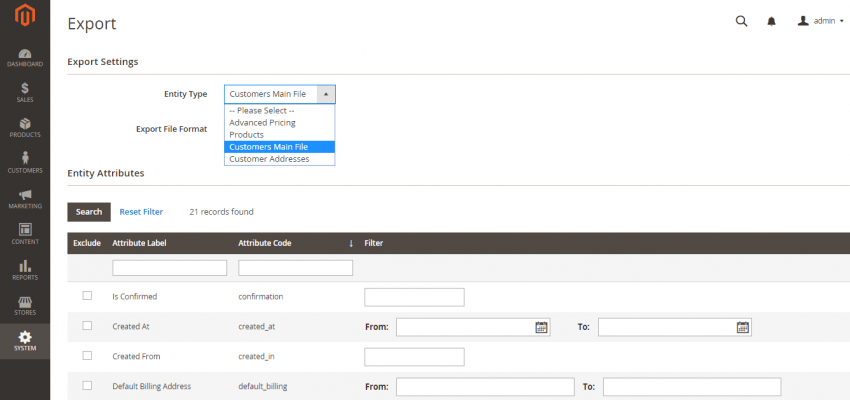Choose Products entity type option

click(x=279, y=134)
